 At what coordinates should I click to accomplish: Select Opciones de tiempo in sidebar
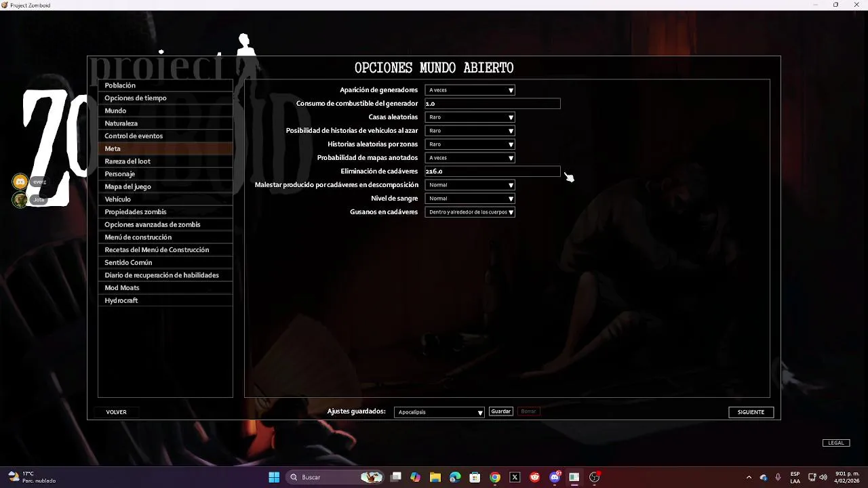click(165, 98)
